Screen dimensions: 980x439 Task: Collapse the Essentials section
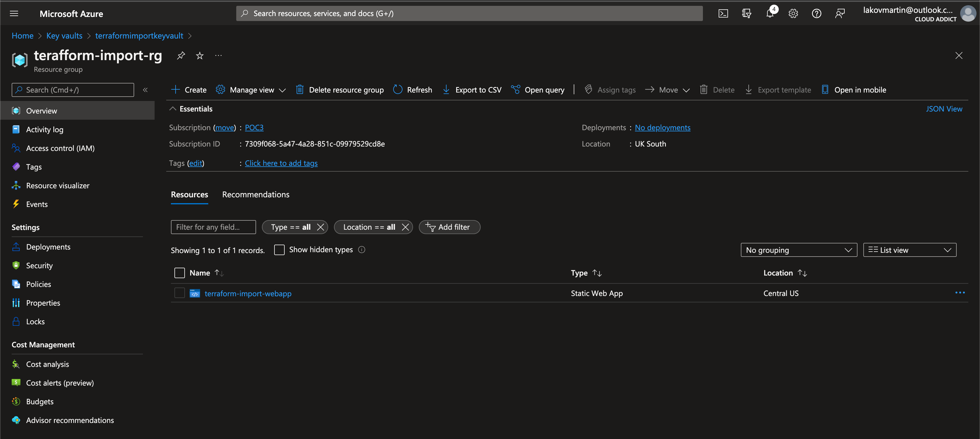click(x=173, y=109)
